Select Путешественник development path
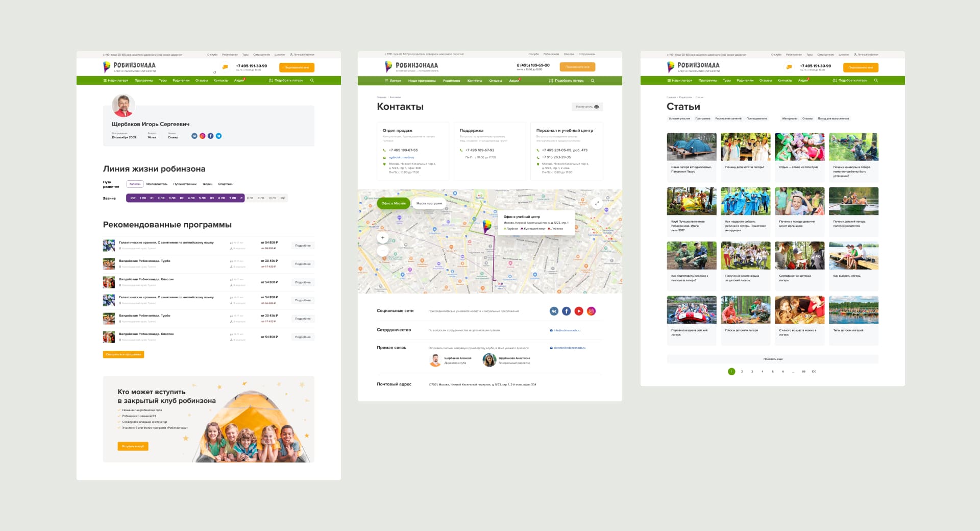980x531 pixels. pos(185,184)
